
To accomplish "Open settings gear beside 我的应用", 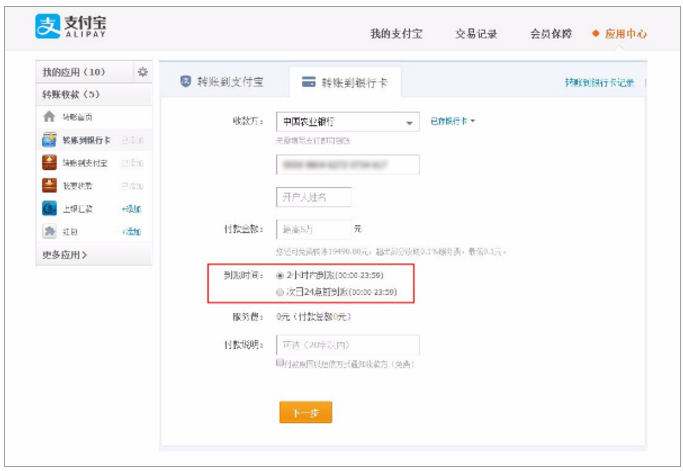I will [142, 72].
